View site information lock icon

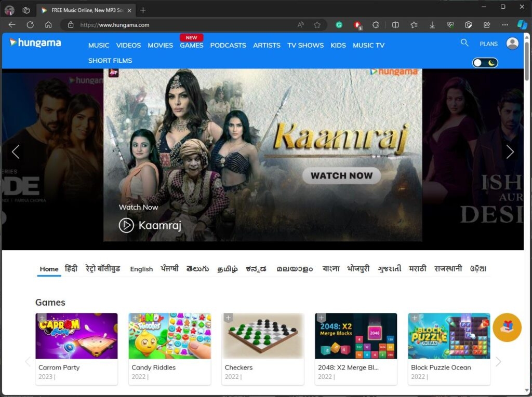click(71, 25)
